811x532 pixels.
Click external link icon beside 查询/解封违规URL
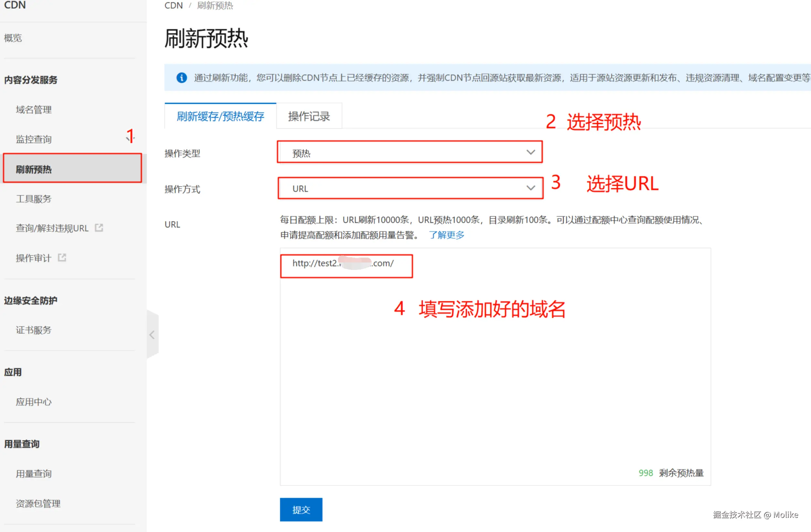click(x=99, y=228)
